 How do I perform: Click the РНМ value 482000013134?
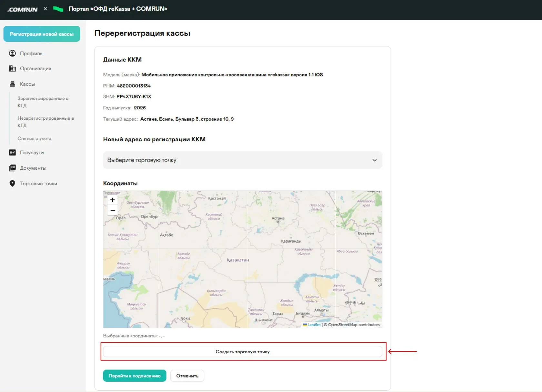134,85
